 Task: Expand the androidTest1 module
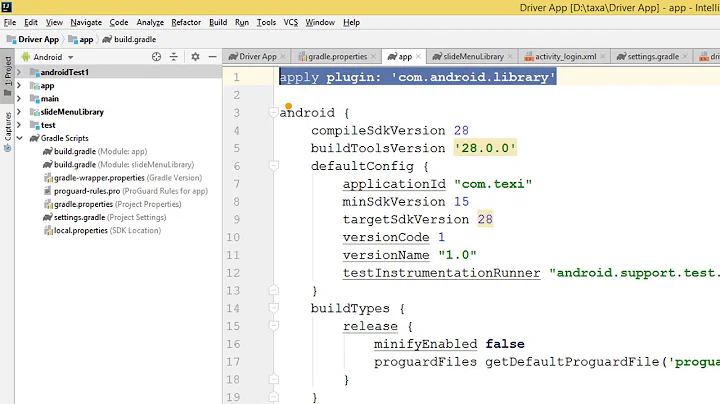[x=19, y=72]
